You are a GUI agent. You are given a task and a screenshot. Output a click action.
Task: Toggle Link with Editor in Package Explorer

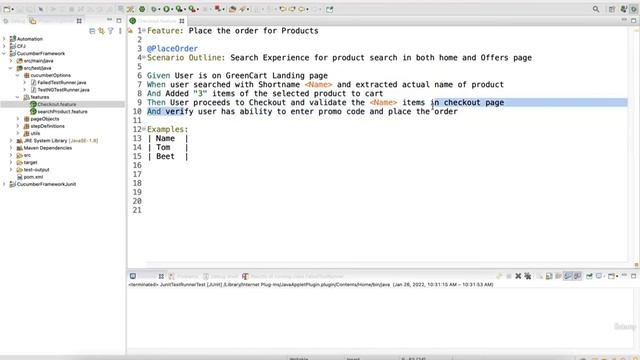[101, 31]
